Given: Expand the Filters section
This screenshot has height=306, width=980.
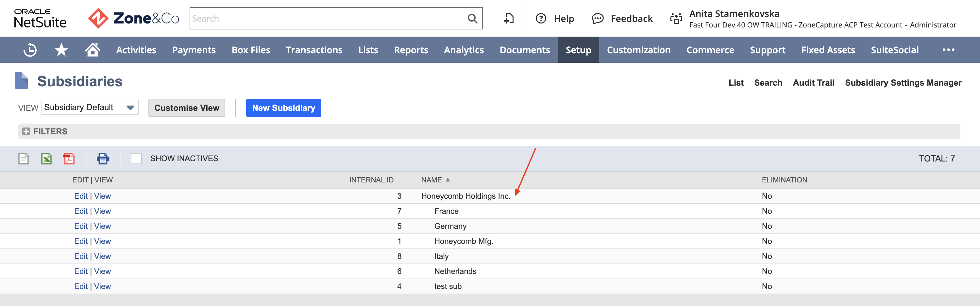Looking at the screenshot, I should 26,131.
